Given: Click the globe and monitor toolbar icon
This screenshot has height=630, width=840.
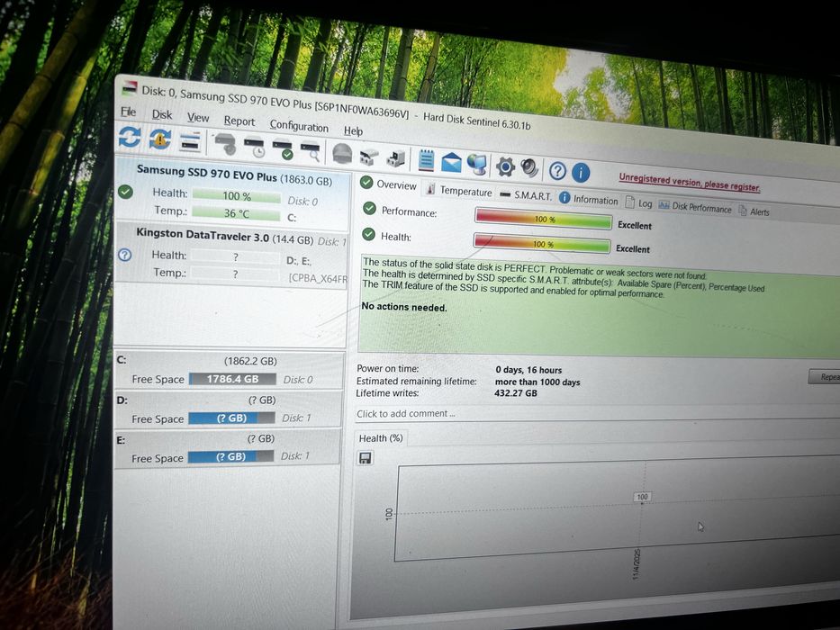Looking at the screenshot, I should 477,164.
